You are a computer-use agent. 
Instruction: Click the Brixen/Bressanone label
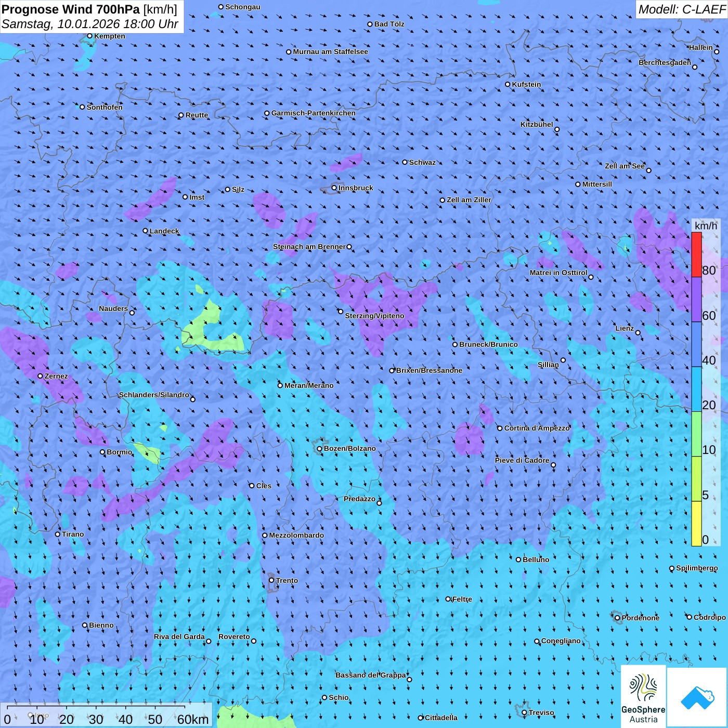pos(429,370)
